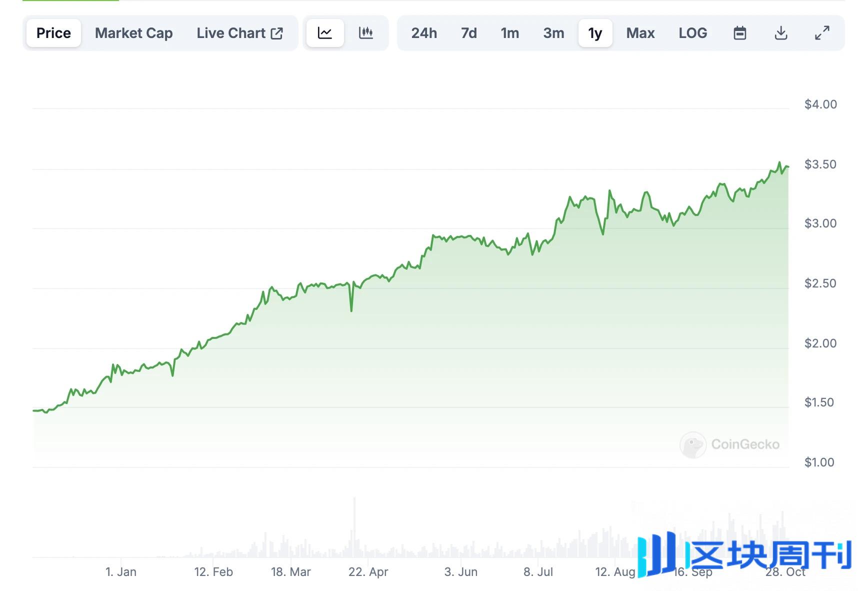Toggle LOG scale on chart
Viewport: 868px width, 591px height.
693,33
